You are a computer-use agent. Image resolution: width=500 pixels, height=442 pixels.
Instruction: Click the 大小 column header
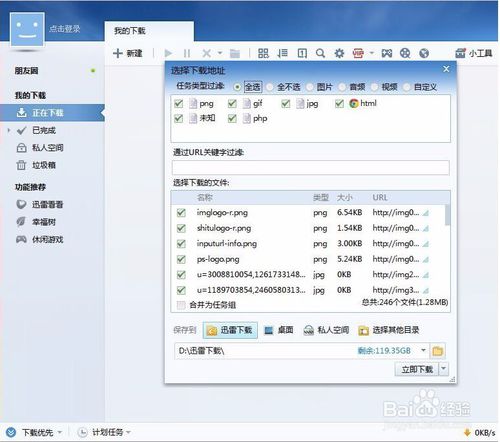pyautogui.click(x=345, y=198)
